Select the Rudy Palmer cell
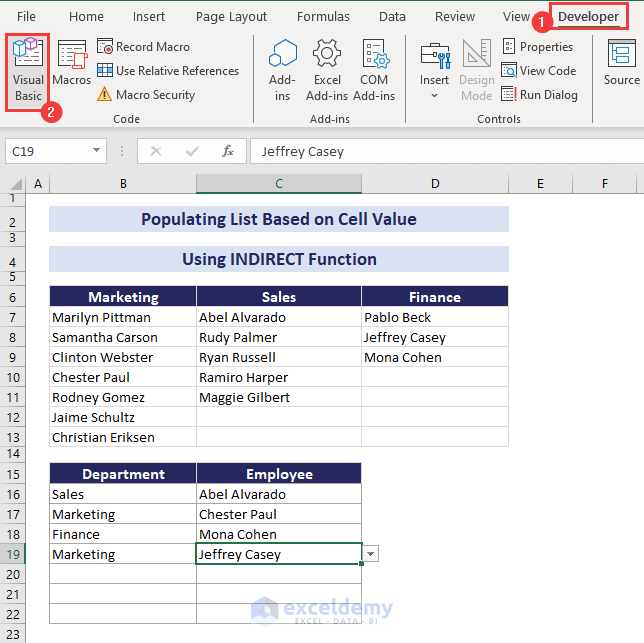 pyautogui.click(x=279, y=337)
